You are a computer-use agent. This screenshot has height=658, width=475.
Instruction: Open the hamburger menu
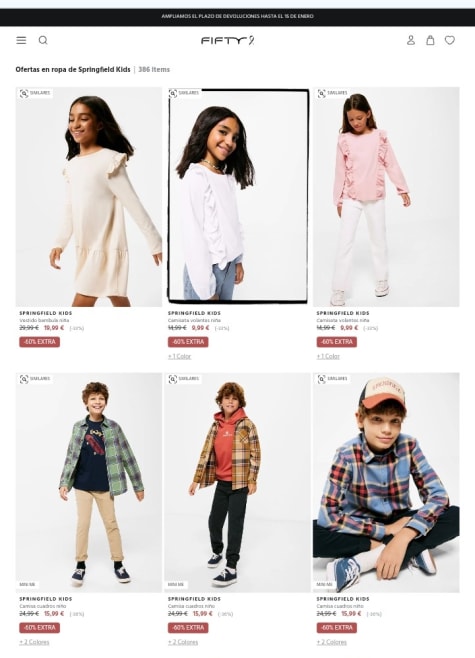click(x=21, y=40)
